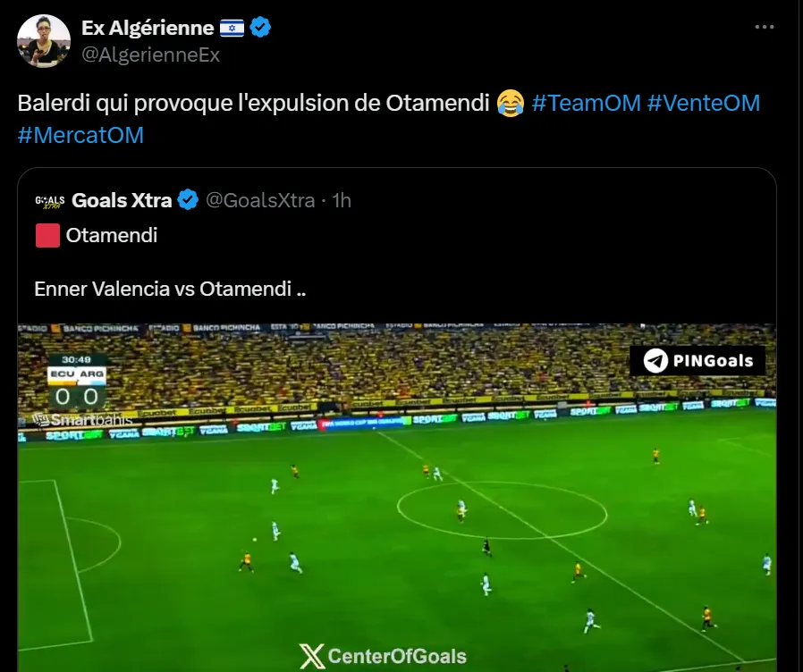The height and width of the screenshot is (672, 803).
Task: Open the three-dot more options menu
Action: tap(764, 27)
